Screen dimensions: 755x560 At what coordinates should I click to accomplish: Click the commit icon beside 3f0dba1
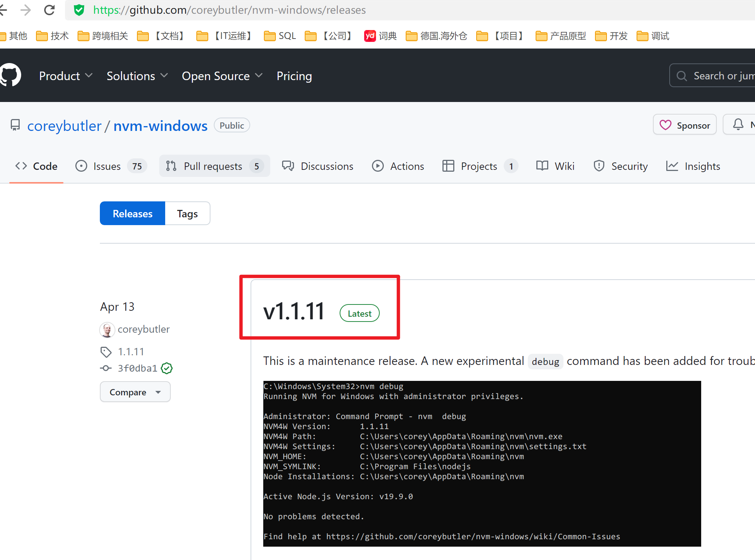click(x=106, y=368)
